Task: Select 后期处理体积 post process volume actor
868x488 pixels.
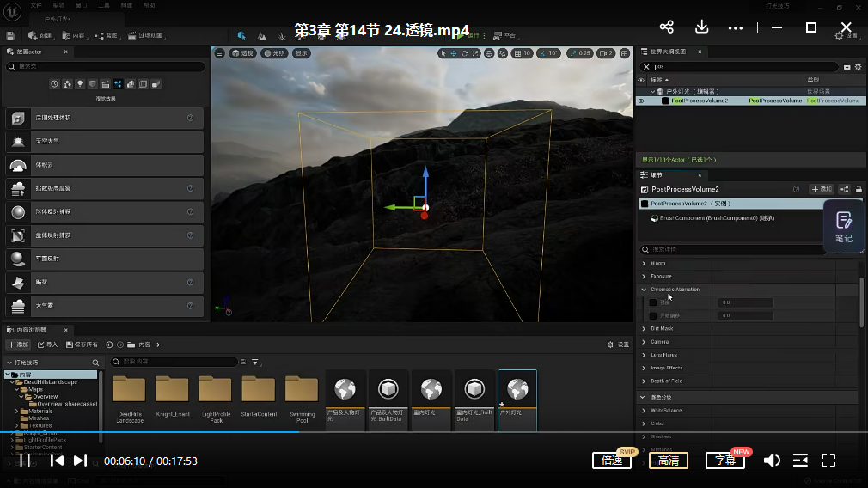Action: [105, 118]
